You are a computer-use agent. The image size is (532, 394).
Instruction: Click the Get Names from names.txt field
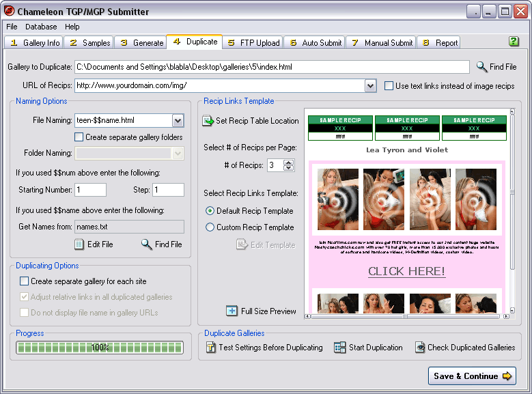[x=129, y=227]
